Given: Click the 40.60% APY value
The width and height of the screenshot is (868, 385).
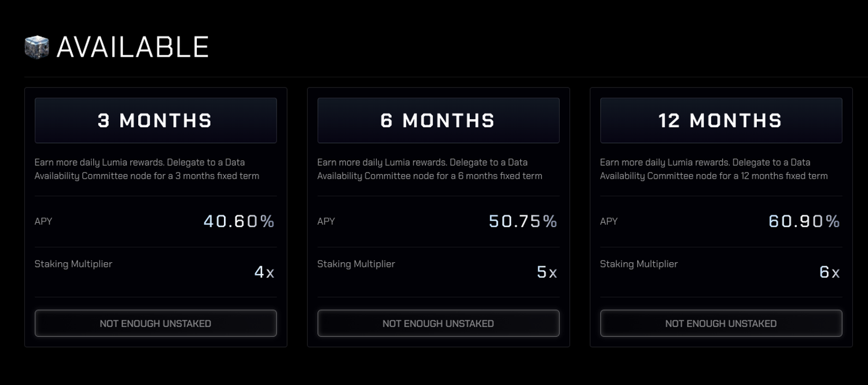Looking at the screenshot, I should 239,221.
